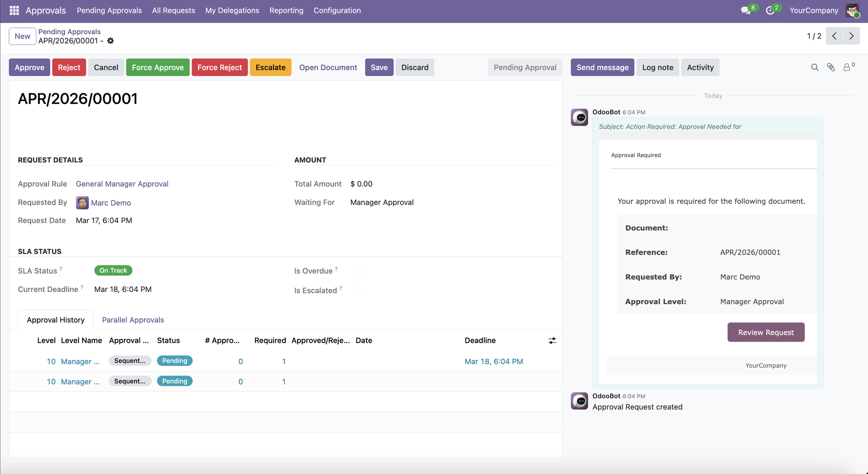Open the conversations chat bubble icon
Viewport: 868px width, 474px height.
coord(746,10)
